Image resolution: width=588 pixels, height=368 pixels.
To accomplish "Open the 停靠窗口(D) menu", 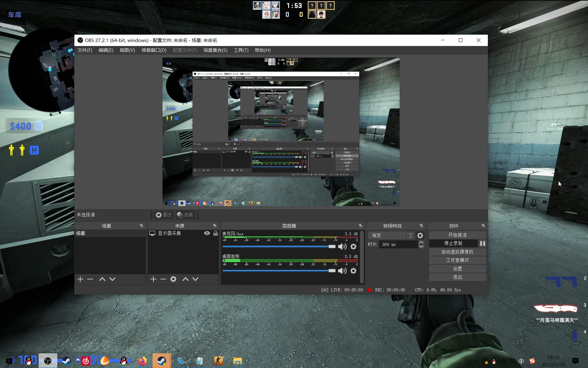I will click(x=154, y=50).
